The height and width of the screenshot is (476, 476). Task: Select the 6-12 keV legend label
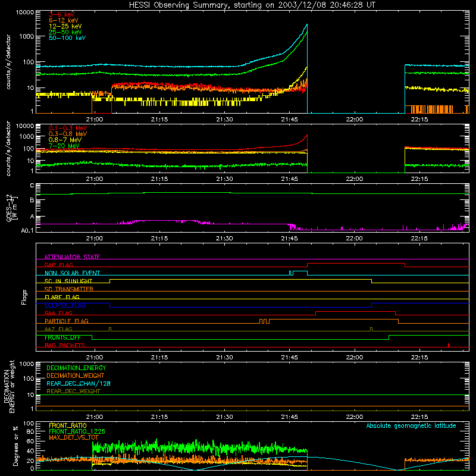pyautogui.click(x=64, y=20)
